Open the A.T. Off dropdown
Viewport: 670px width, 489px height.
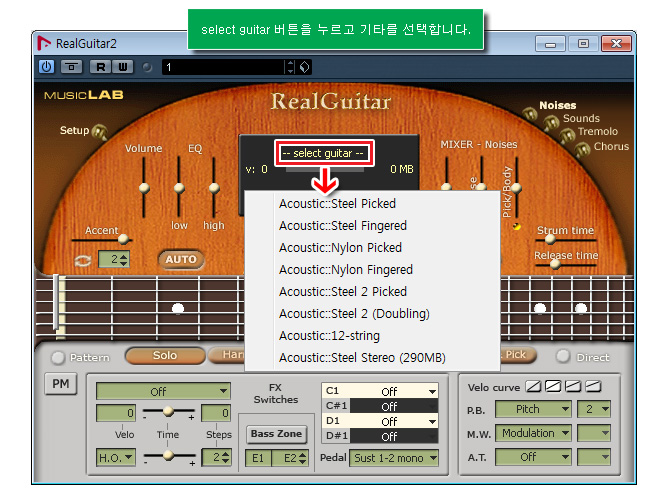(533, 457)
